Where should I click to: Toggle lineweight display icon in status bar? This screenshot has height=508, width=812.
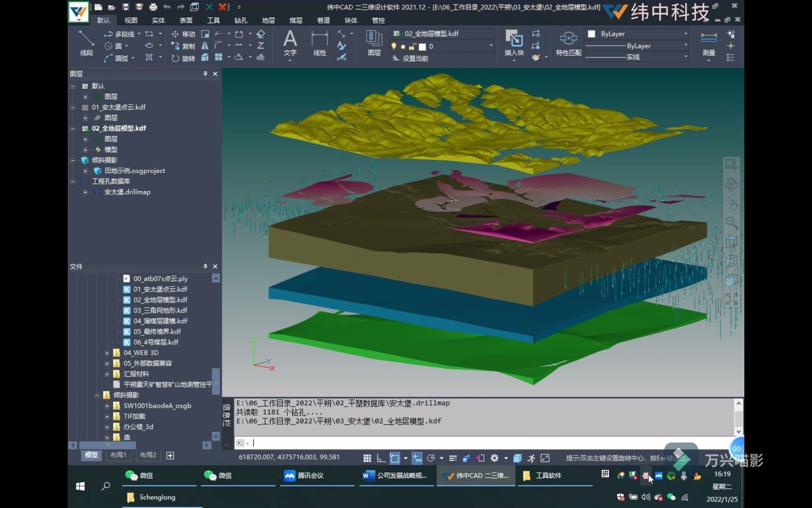click(x=453, y=458)
